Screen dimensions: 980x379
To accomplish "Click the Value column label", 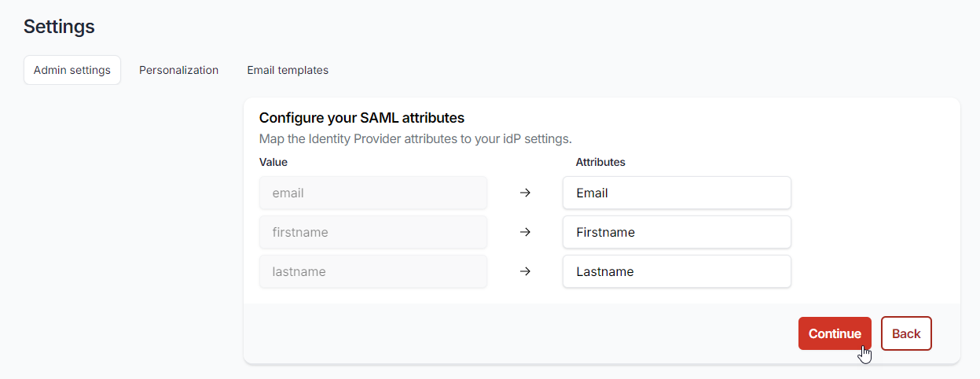I will click(x=273, y=162).
